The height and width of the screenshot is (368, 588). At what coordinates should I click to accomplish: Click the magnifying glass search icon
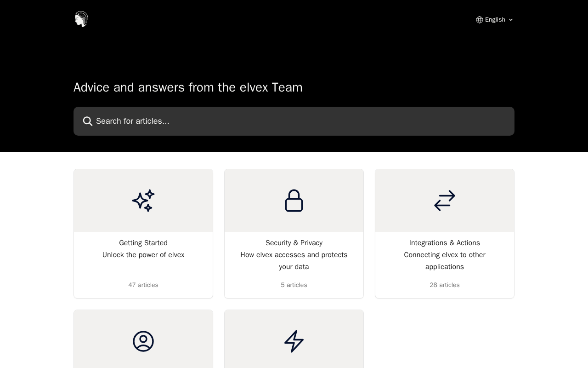[88, 121]
